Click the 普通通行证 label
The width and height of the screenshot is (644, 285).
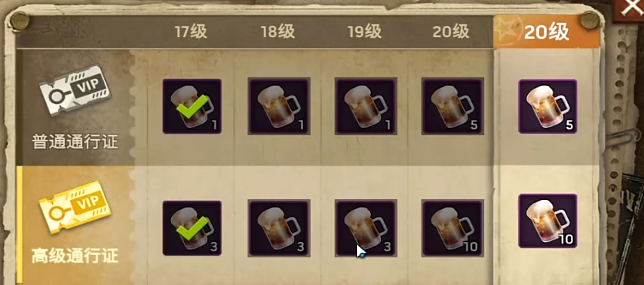coord(75,142)
